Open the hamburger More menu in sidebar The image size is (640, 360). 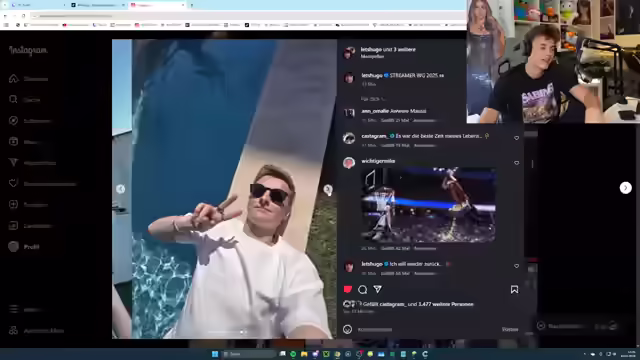(13, 309)
